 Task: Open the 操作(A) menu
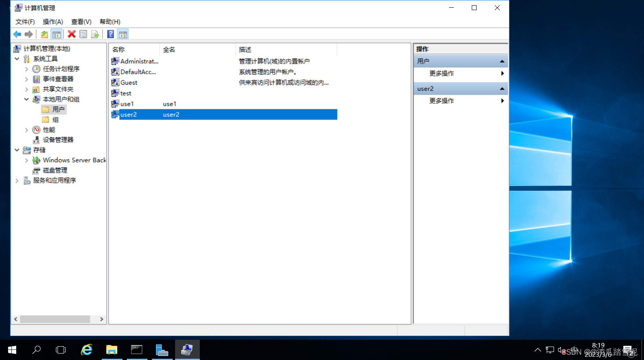click(x=53, y=22)
